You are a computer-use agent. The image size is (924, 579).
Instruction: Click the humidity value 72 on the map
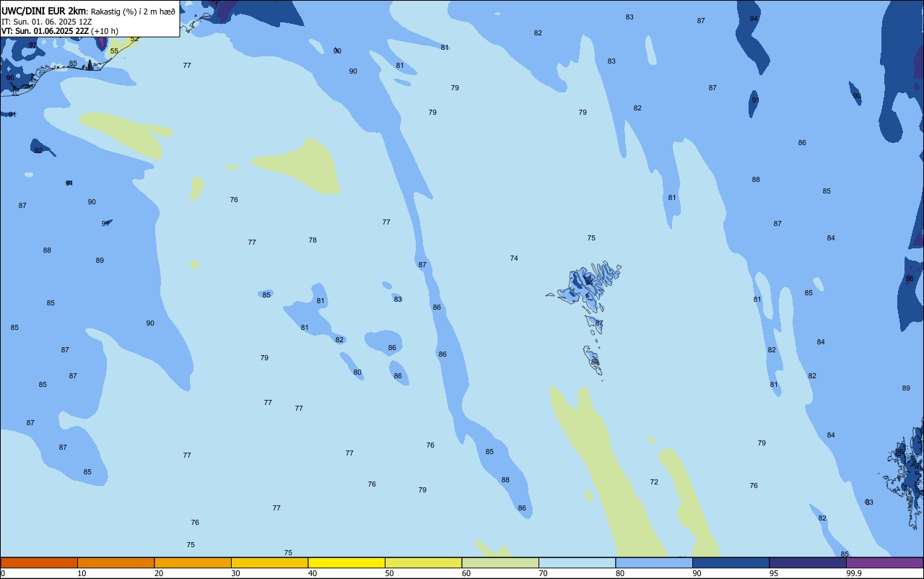click(x=654, y=482)
